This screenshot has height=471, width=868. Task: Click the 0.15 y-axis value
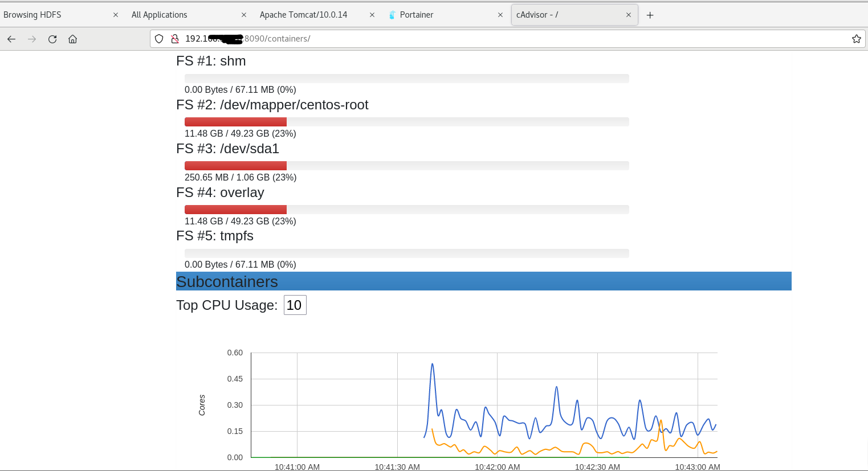235,431
